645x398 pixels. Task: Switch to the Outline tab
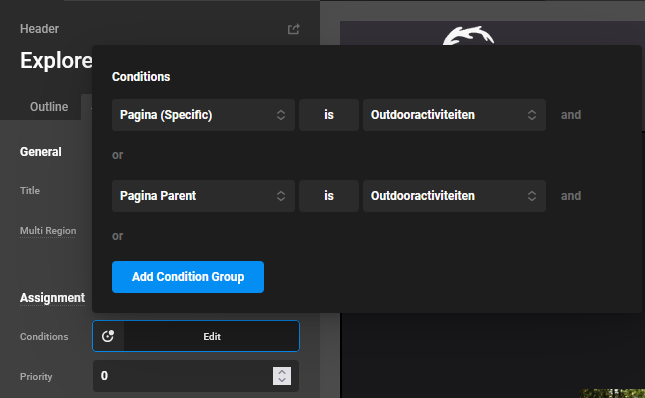[x=49, y=107]
